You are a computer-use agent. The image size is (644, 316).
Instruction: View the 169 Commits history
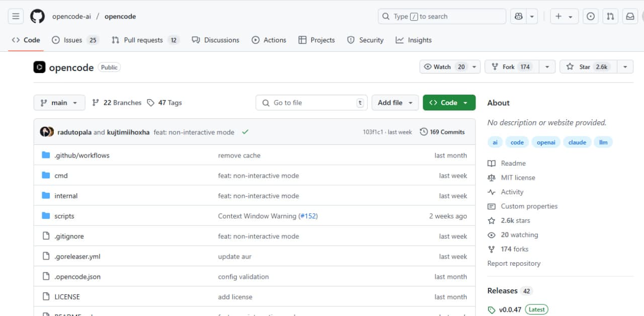[442, 132]
